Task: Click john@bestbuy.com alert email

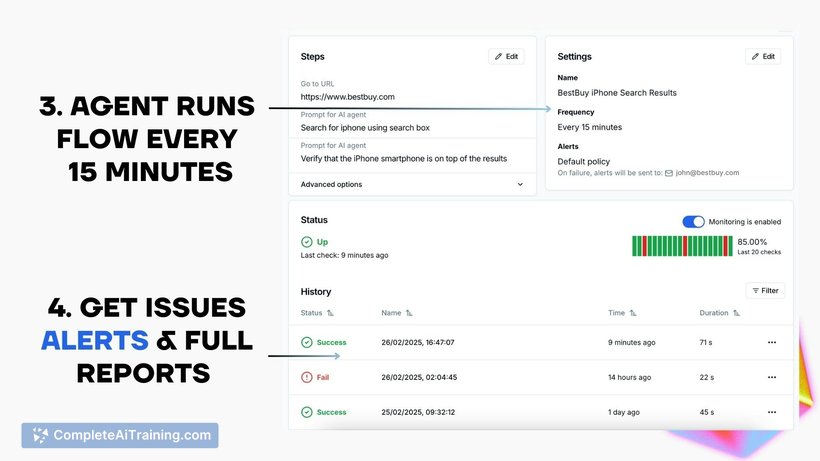Action: click(707, 172)
